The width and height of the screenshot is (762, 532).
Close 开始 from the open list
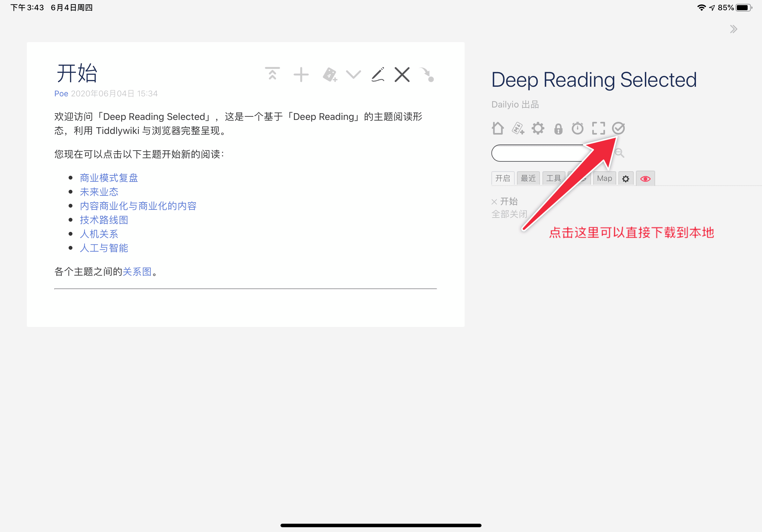(x=494, y=202)
